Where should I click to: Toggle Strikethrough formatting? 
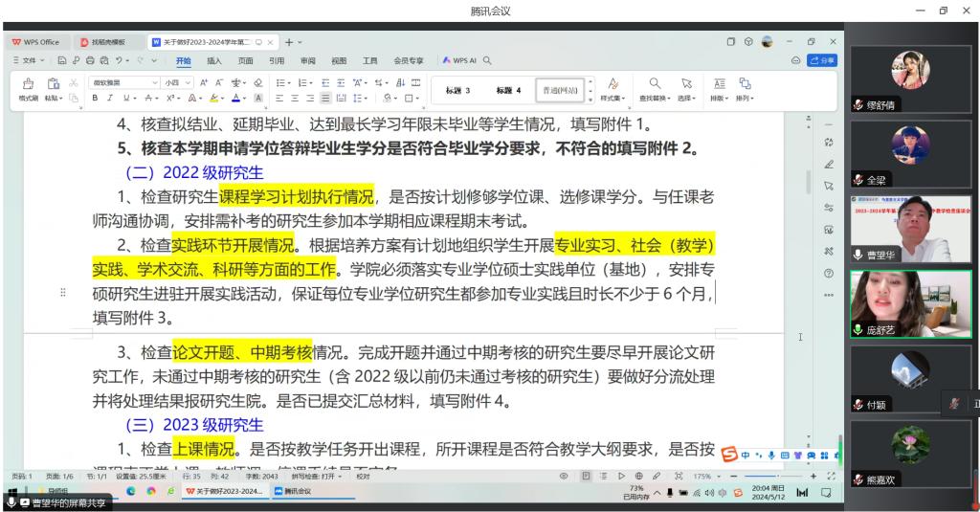tap(148, 99)
